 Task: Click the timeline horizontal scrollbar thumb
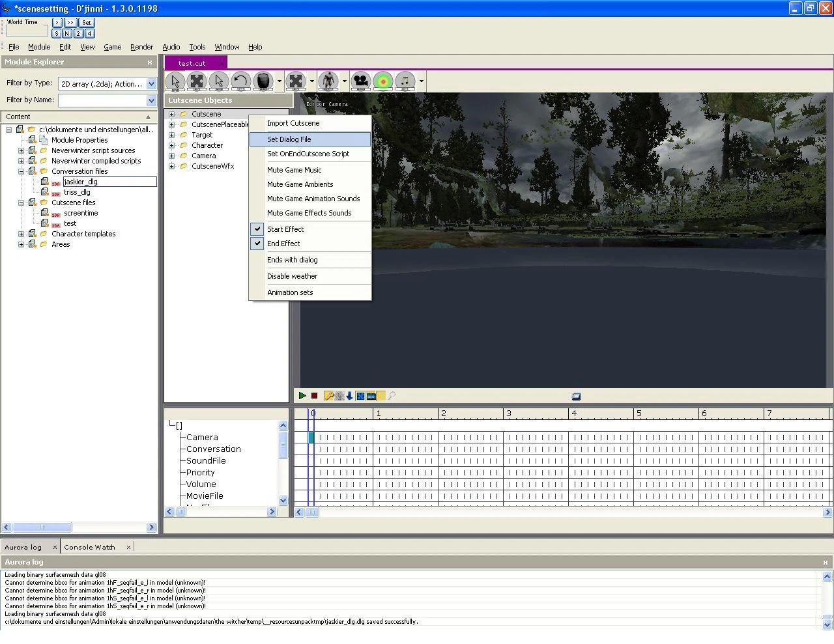(312, 512)
